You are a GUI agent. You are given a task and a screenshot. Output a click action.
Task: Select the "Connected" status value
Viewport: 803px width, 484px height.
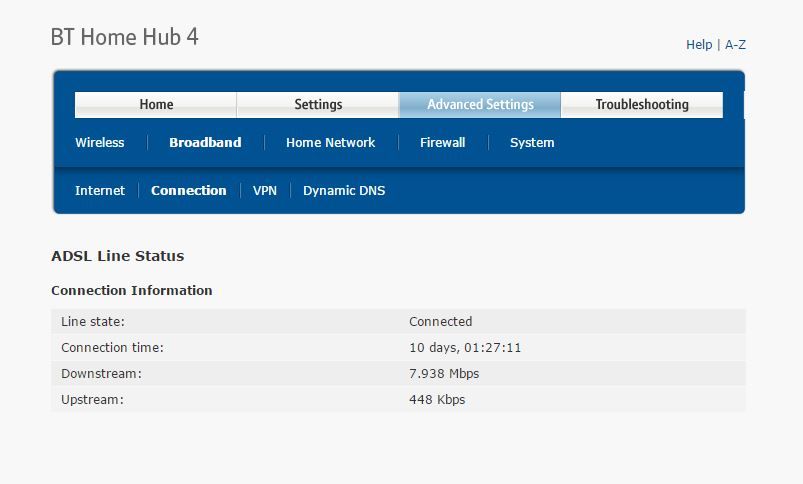click(440, 322)
